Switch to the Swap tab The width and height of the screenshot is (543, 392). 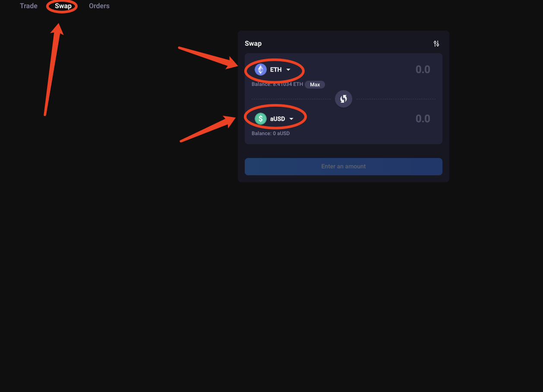click(63, 6)
